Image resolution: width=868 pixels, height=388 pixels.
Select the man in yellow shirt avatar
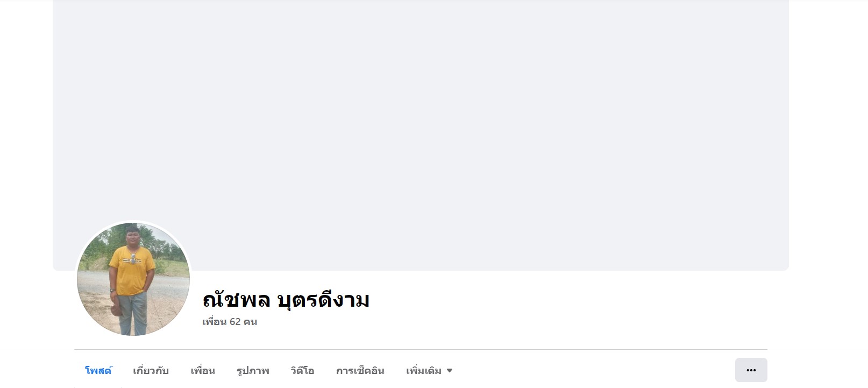pyautogui.click(x=133, y=279)
